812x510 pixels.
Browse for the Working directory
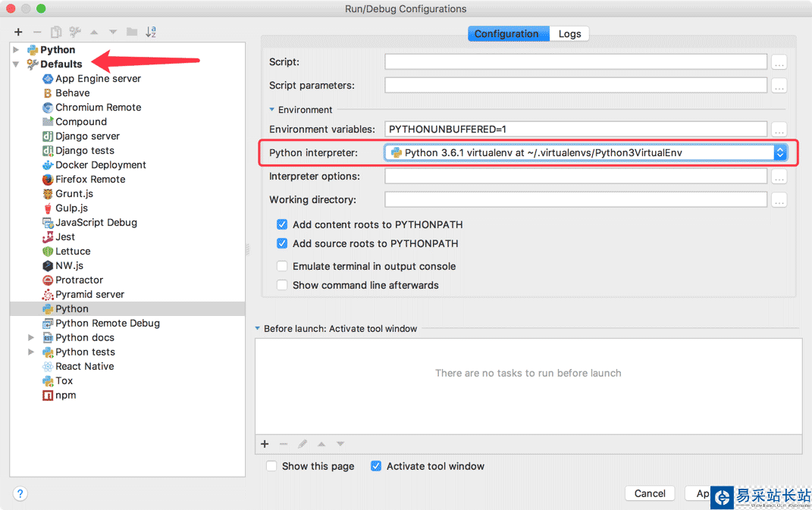779,200
